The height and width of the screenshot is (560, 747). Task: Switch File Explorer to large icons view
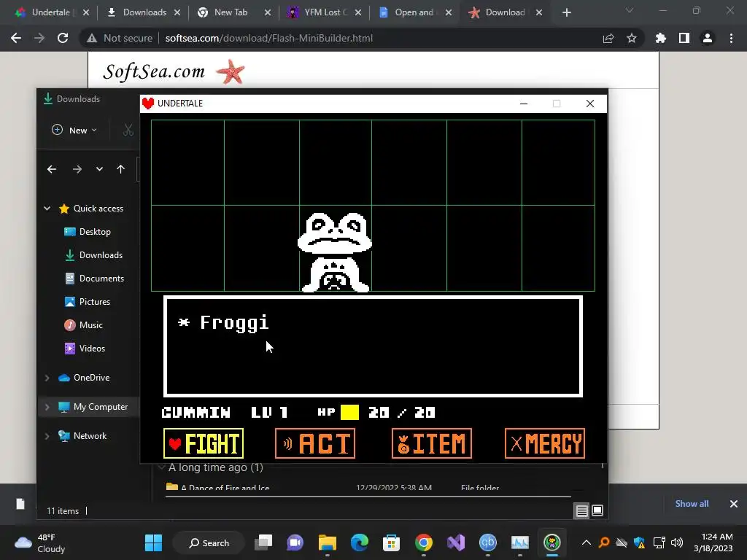coord(597,511)
